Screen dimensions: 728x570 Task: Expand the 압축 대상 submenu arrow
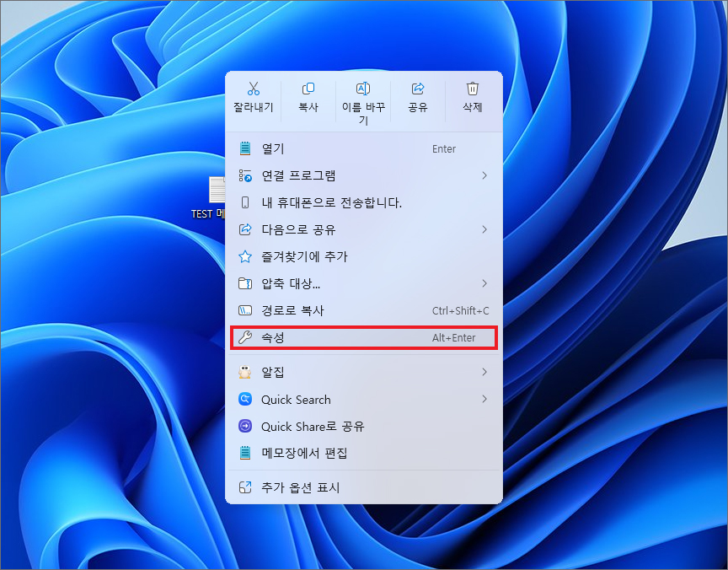click(x=484, y=283)
